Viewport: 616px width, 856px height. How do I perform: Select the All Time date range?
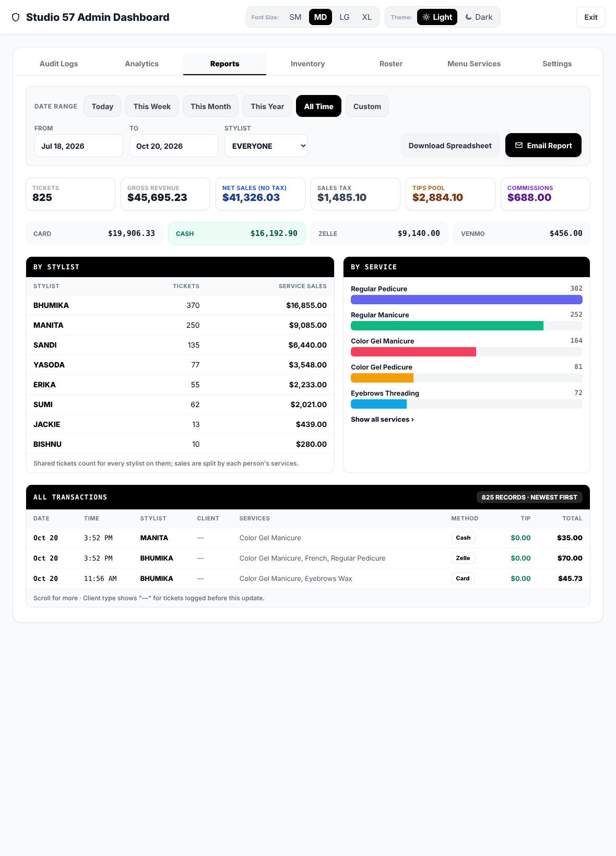pyautogui.click(x=318, y=106)
